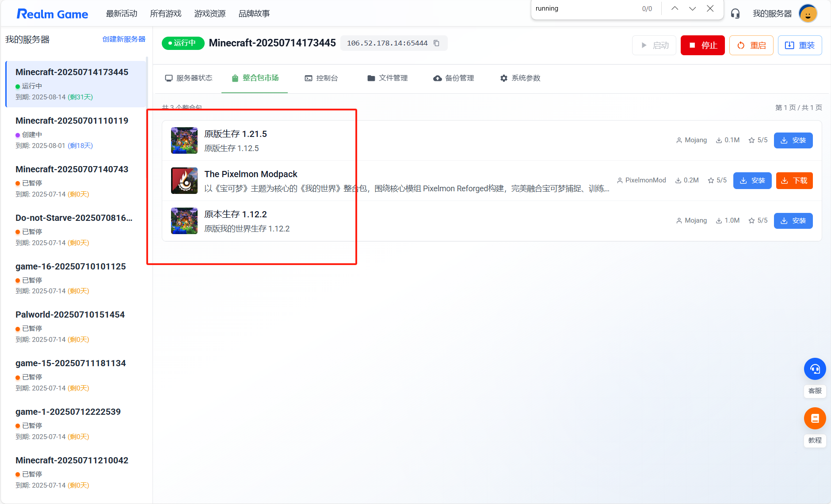The image size is (831, 504).
Task: Click the red 停止 button
Action: coord(702,45)
